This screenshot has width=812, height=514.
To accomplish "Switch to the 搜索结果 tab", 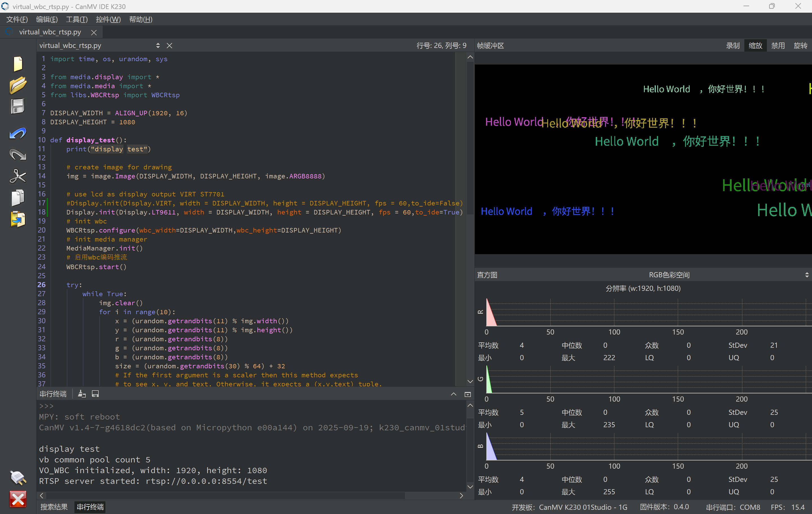I will pyautogui.click(x=54, y=507).
